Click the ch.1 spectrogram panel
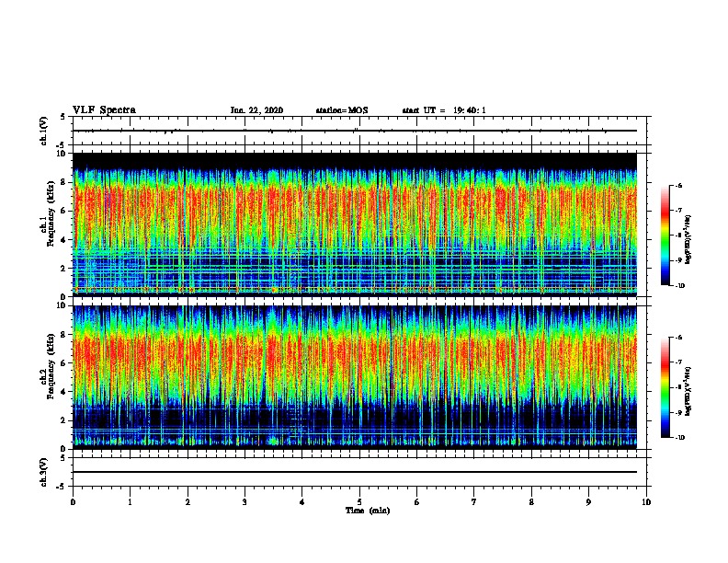 355,224
